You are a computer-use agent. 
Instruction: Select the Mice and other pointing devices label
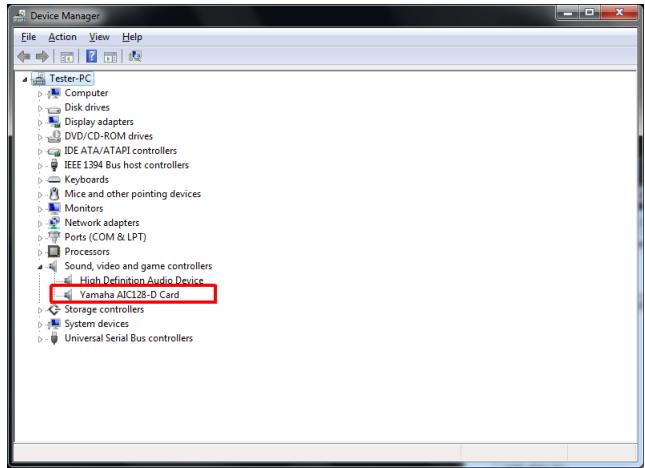pyautogui.click(x=132, y=194)
